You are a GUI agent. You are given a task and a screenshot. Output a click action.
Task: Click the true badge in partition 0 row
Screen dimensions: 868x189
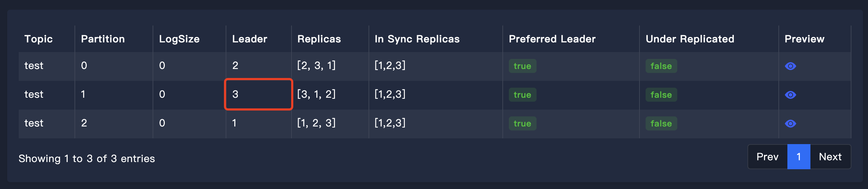click(x=522, y=66)
